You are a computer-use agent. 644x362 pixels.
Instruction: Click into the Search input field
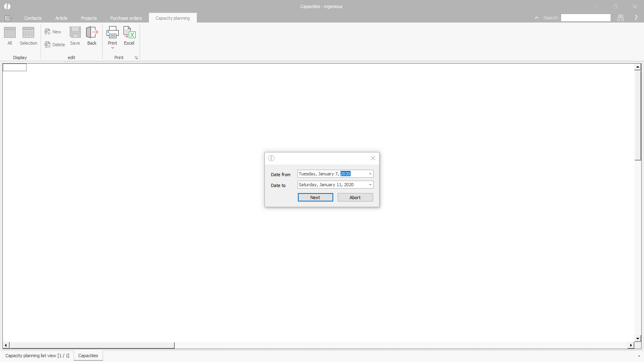coord(585,18)
